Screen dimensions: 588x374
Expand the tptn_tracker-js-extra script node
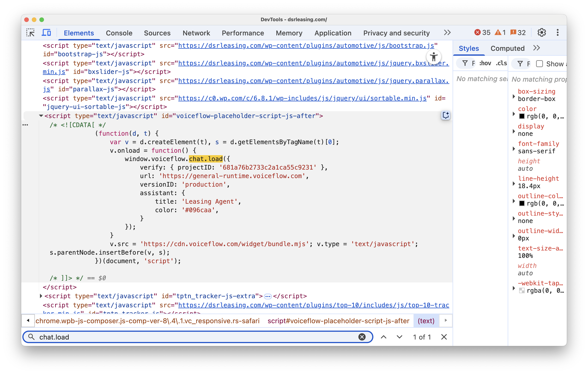(x=41, y=296)
